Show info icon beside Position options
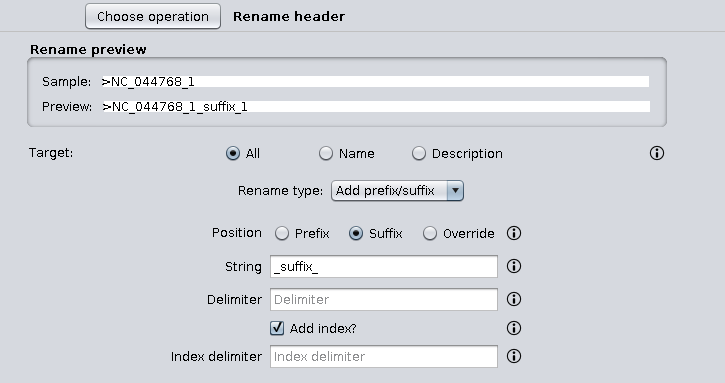Image resolution: width=725 pixels, height=383 pixels. (514, 233)
